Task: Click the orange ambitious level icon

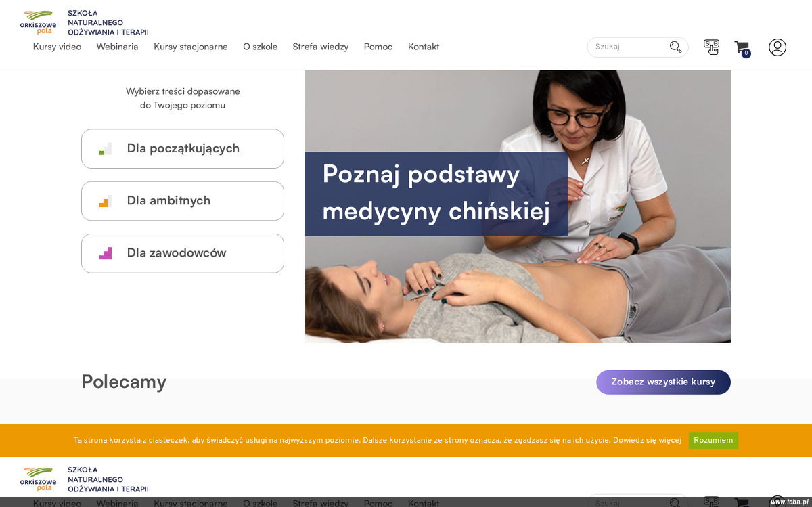Action: pyautogui.click(x=106, y=201)
